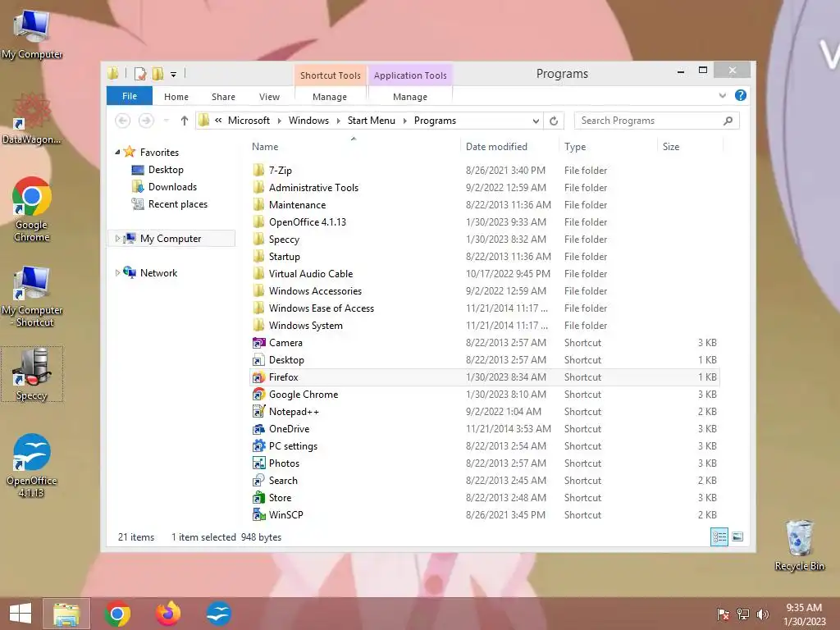Switch to Large icons view in status bar
840x630 pixels.
[x=737, y=536]
